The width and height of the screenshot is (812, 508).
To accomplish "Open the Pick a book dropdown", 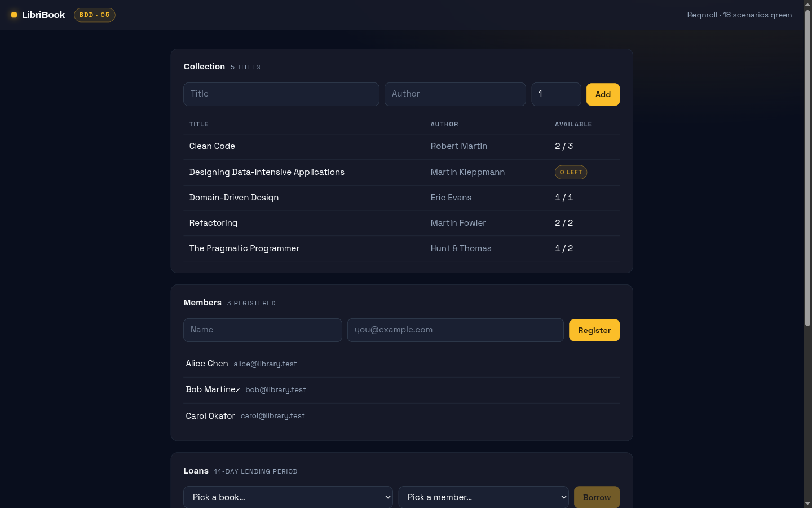I will click(x=288, y=497).
